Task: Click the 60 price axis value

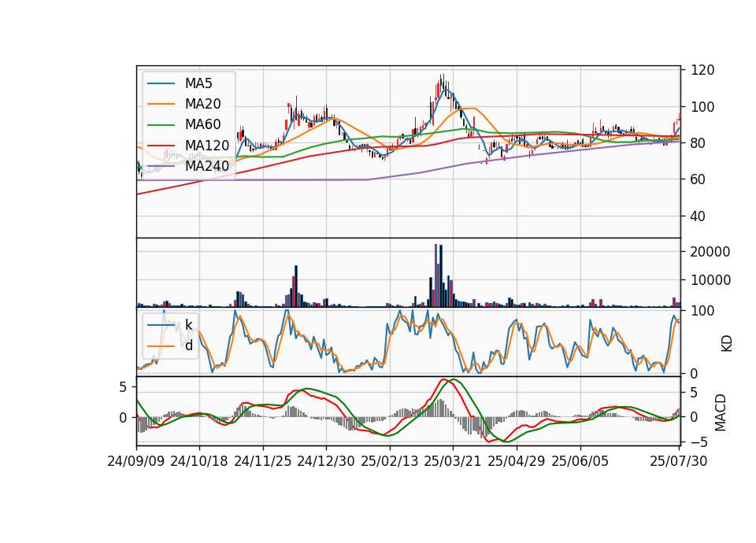Action: [699, 179]
